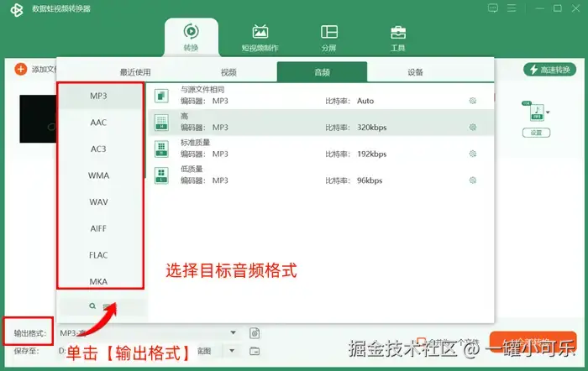
Task: Click the 高速转换 button
Action: (x=549, y=70)
